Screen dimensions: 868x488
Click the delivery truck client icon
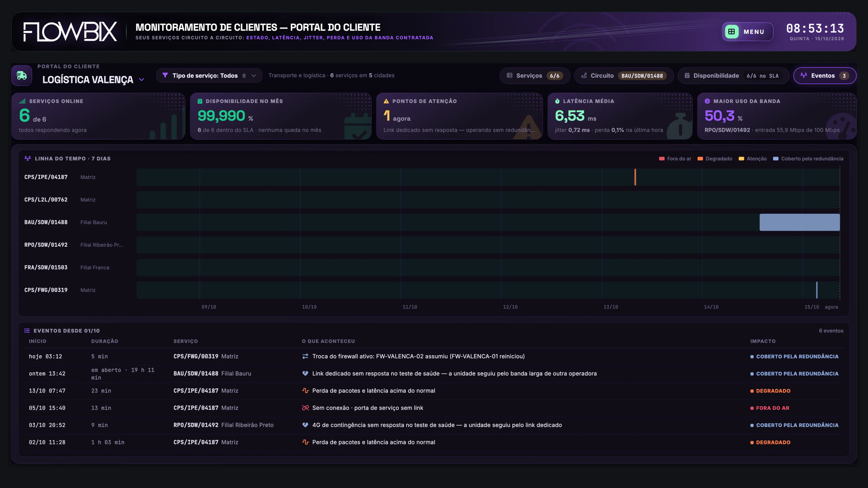(x=22, y=75)
